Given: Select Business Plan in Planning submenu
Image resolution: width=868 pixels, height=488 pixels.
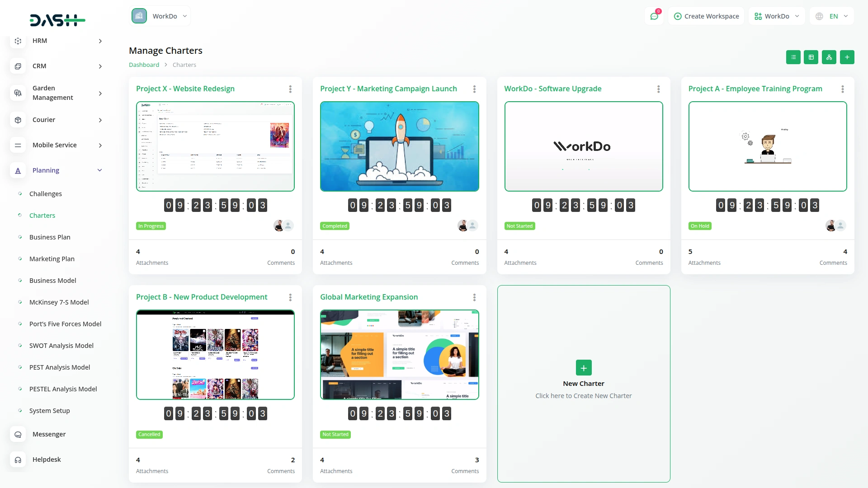Looking at the screenshot, I should tap(50, 237).
